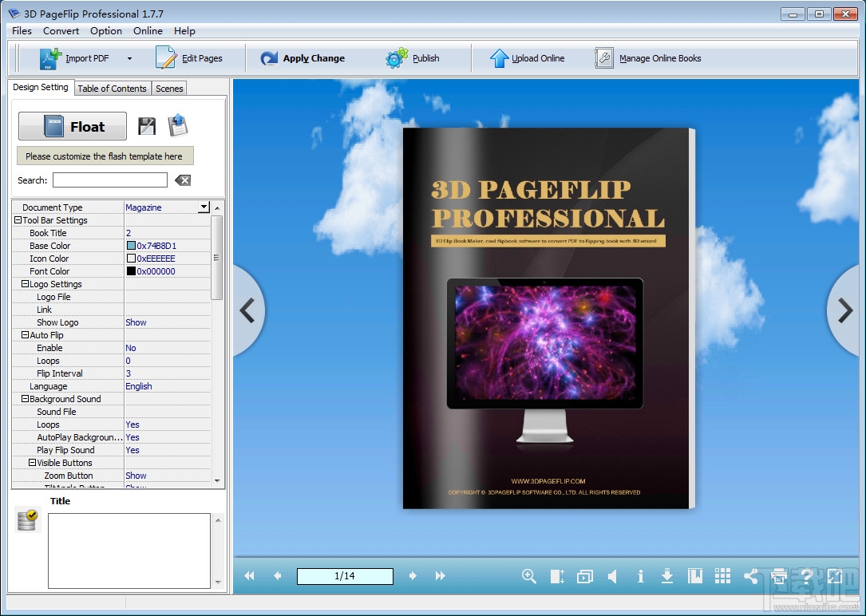Mute sound with the speaker icon
This screenshot has width=866, height=616.
(x=612, y=576)
